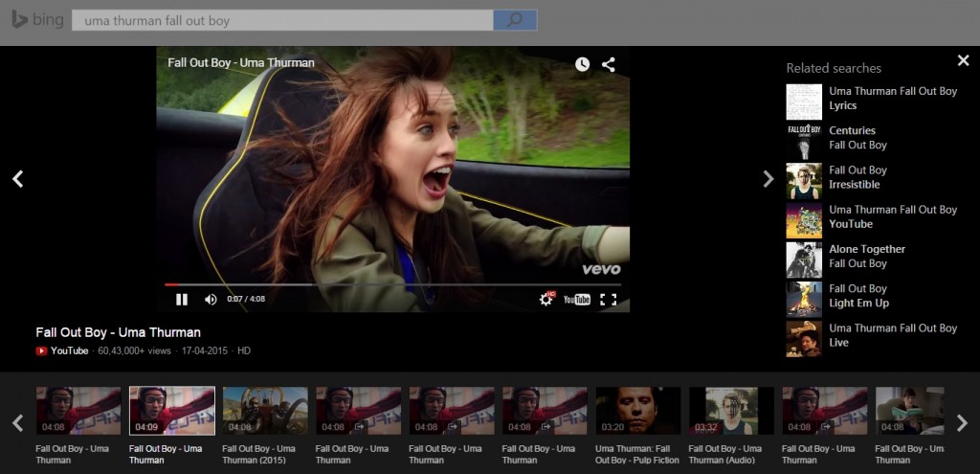Open 'Alone Together Fall Out Boy' related search

click(x=867, y=256)
